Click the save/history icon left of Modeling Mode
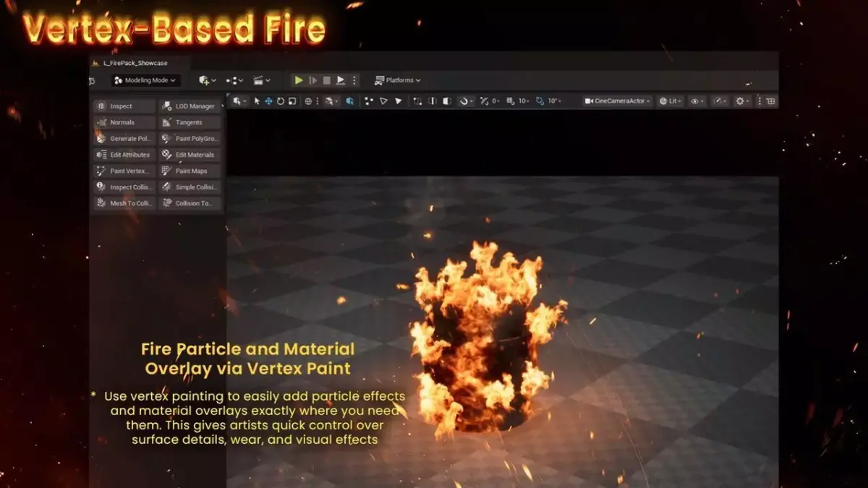The width and height of the screenshot is (868, 488). point(92,80)
